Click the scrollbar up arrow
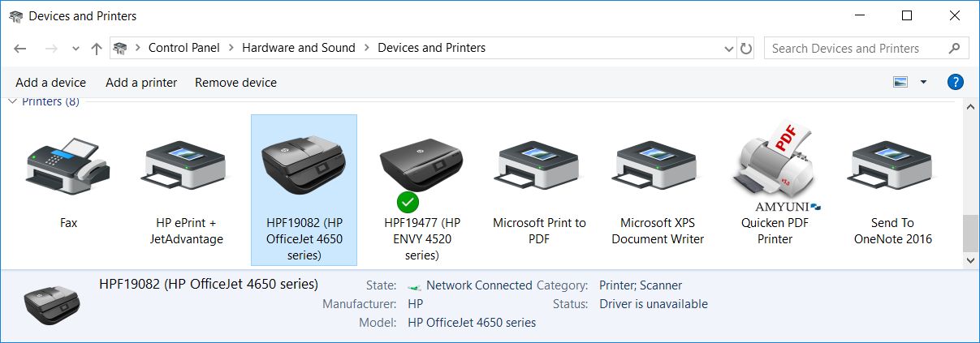Image resolution: width=980 pixels, height=343 pixels. coord(970,107)
